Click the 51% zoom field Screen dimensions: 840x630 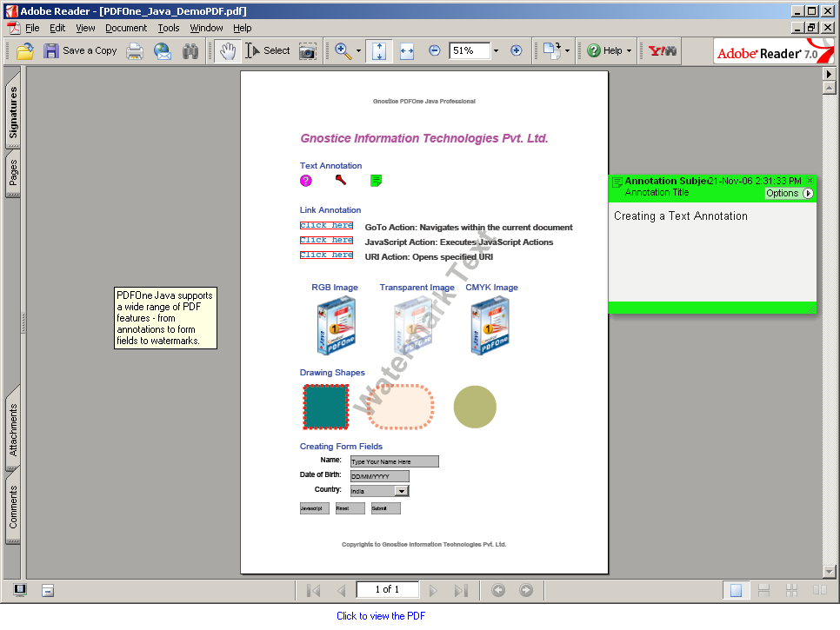(470, 51)
